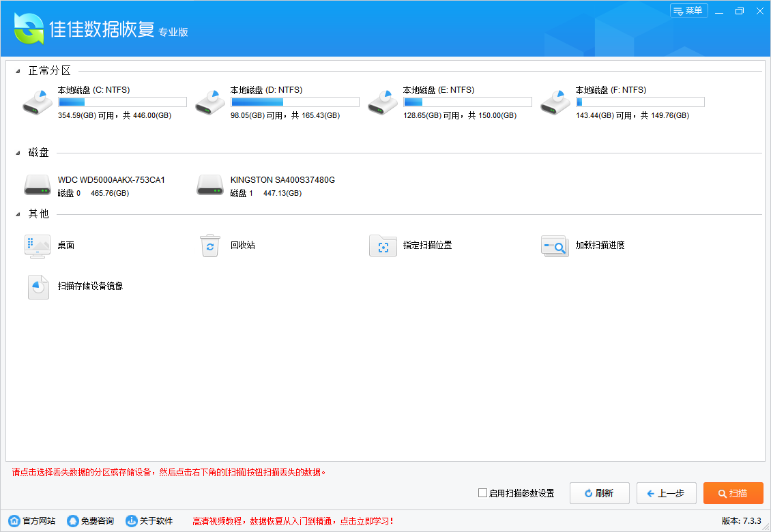Click the 加载扫描进度 icon
The height and width of the screenshot is (532, 771).
(555, 246)
